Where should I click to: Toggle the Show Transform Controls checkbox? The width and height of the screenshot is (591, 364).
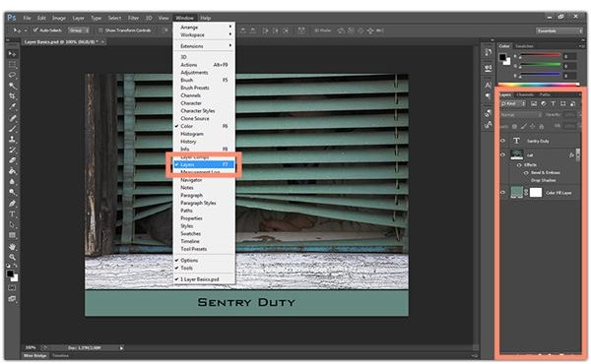(100, 30)
